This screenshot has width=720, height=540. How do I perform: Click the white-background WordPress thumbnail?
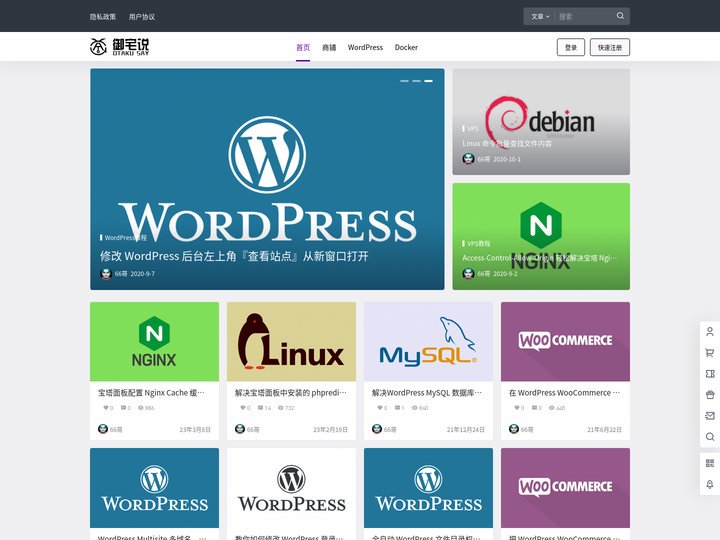pos(291,488)
